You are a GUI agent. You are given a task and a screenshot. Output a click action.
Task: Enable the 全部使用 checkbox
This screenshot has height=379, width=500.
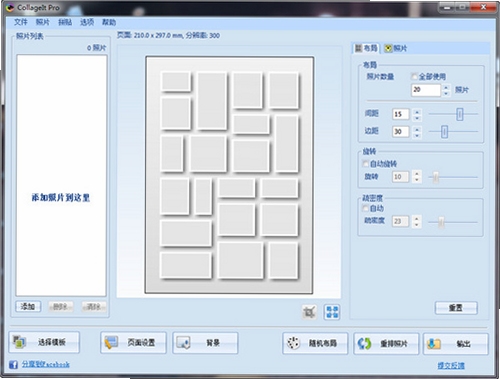[x=414, y=77]
